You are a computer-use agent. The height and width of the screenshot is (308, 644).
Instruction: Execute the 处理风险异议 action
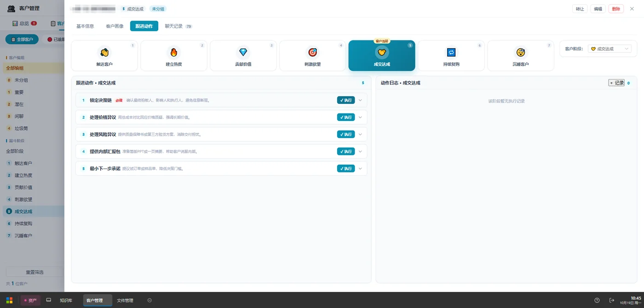tap(346, 134)
